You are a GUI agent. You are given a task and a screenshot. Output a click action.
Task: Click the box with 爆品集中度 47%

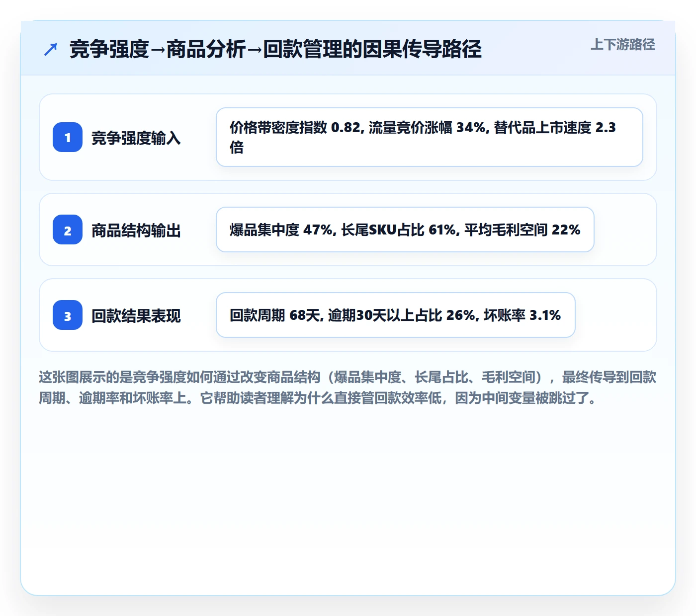pos(405,230)
